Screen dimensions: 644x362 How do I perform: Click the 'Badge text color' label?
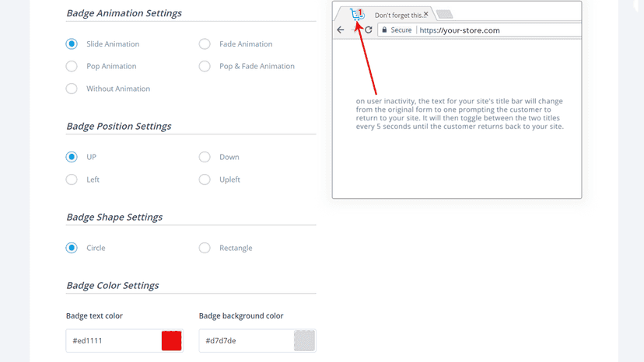coord(94,315)
